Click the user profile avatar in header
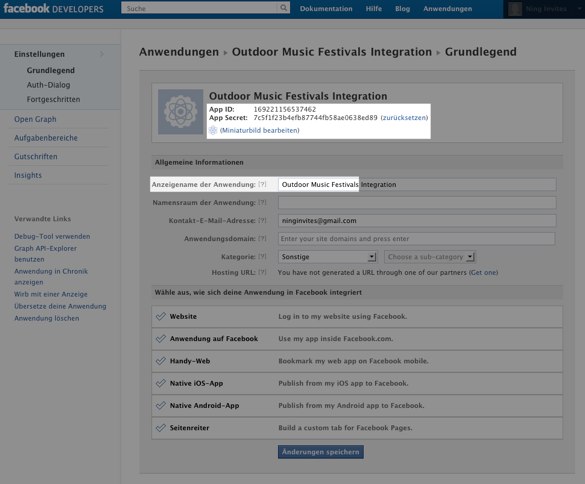 515,9
